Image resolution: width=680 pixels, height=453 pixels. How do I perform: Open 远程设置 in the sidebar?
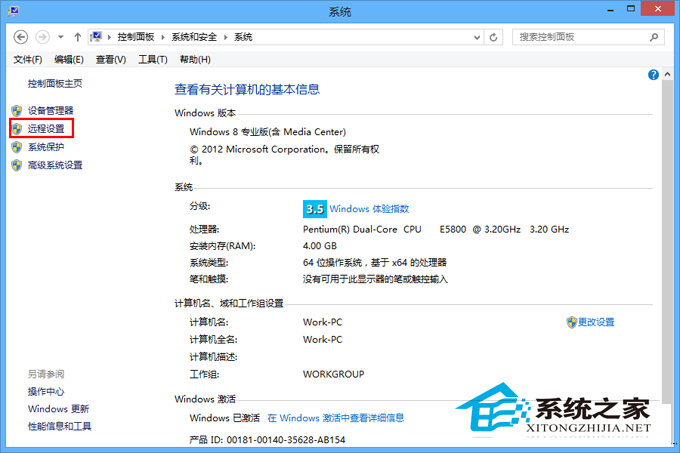coord(46,129)
